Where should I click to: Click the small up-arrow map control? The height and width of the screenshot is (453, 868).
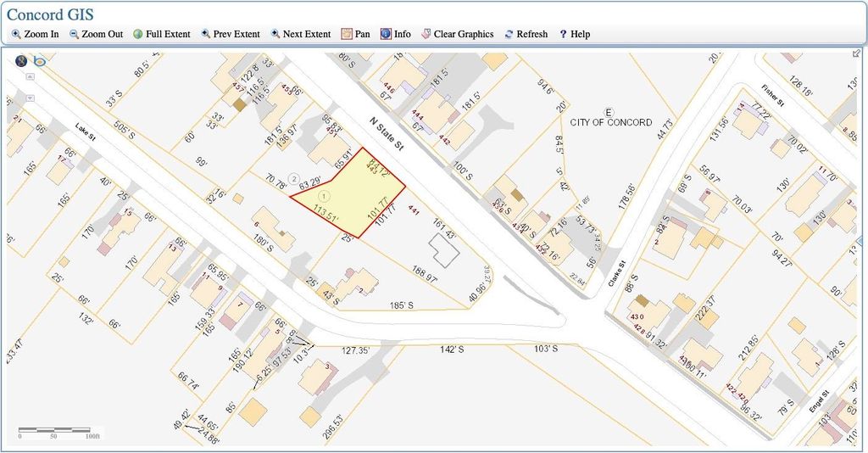31,75
